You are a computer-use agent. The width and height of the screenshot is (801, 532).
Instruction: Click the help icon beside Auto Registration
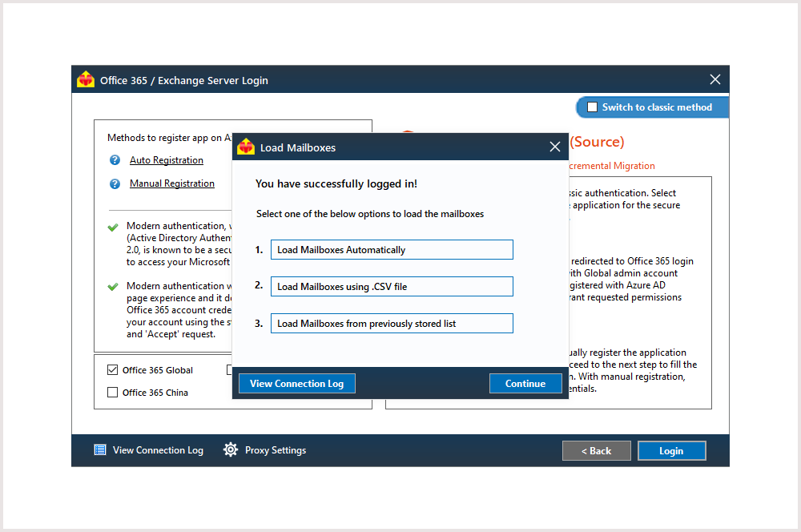coord(115,160)
